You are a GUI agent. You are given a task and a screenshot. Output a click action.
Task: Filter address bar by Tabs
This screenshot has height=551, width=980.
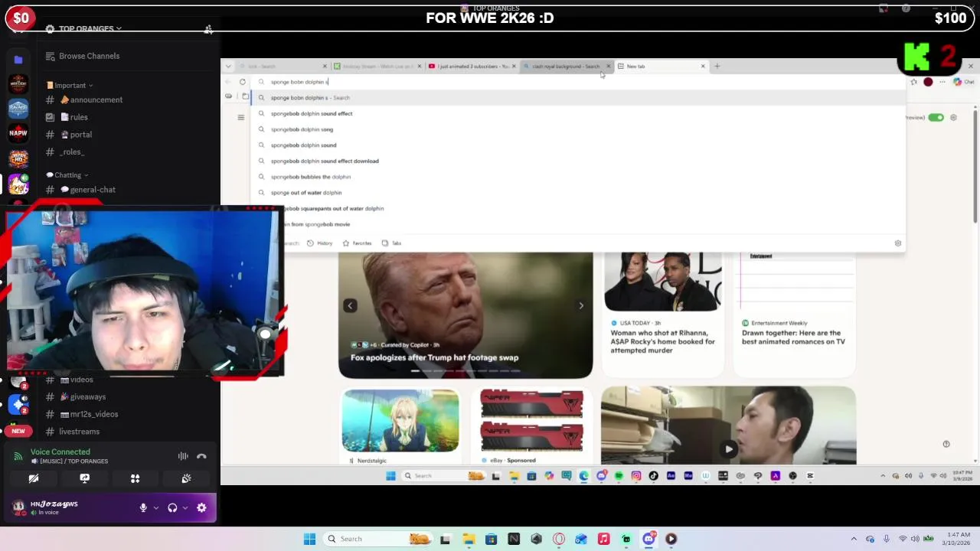391,243
